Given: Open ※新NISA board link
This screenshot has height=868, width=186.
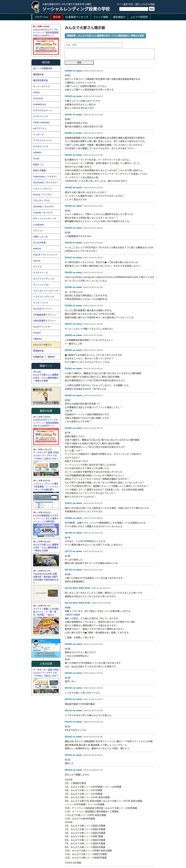Looking at the screenshot, I should point(46,339).
